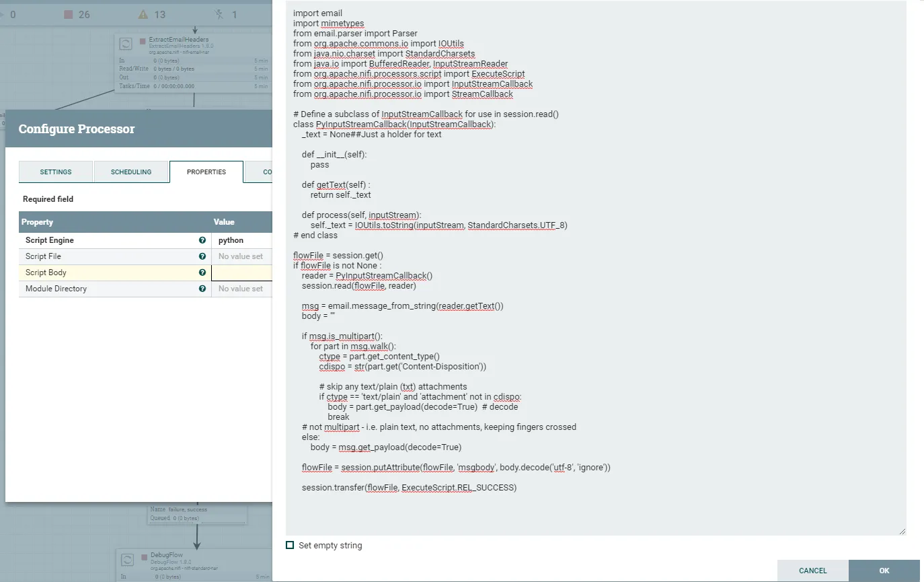Image resolution: width=924 pixels, height=582 pixels.
Task: Click the 'session.read(flowFile, reader)' line
Action: 359,286
